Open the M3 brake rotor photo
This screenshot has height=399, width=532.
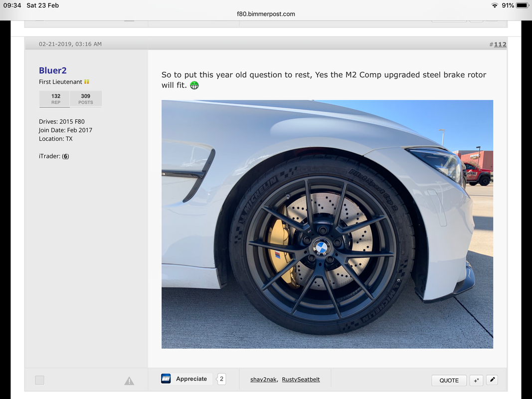327,224
